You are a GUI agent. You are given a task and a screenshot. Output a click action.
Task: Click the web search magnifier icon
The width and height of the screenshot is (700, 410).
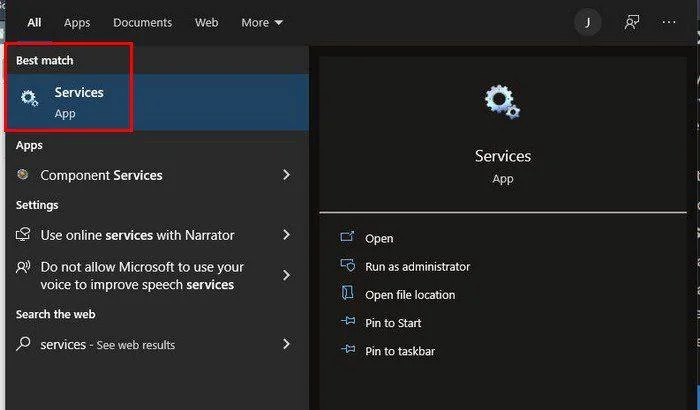(23, 344)
